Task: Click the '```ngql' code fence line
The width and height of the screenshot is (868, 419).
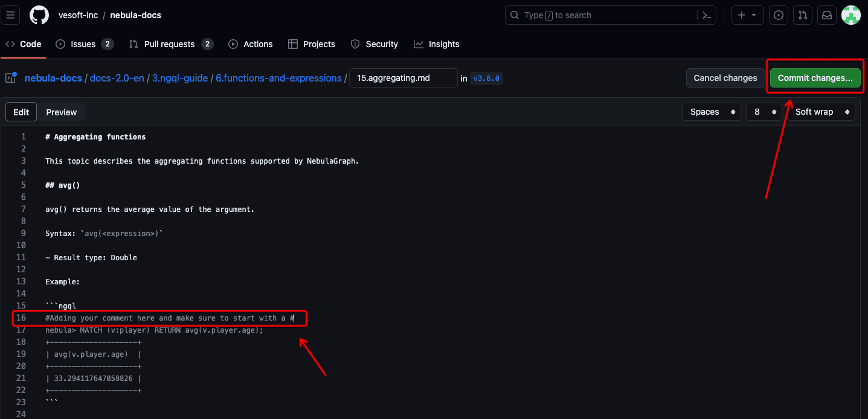Action: point(61,306)
